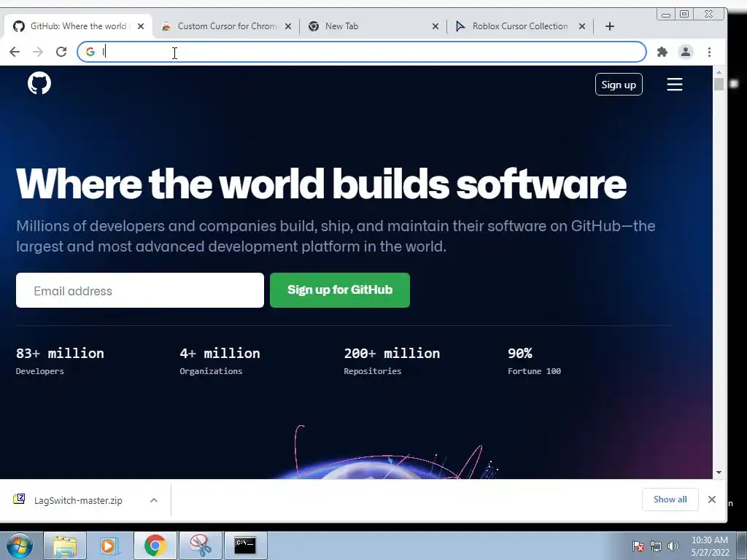Click the volume speaker tray icon
Viewport: 747px width, 560px height.
click(673, 546)
